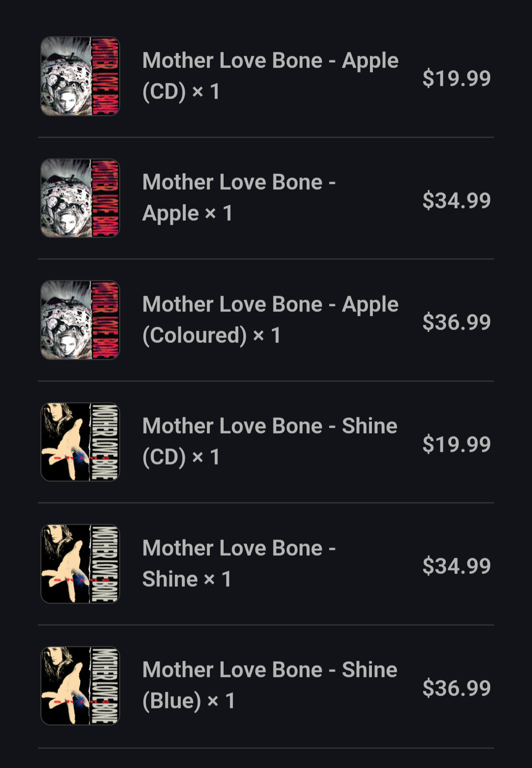Viewport: 532px width, 768px height.
Task: Open Mother Love Bone - Apple (Coloured) item
Action: tap(270, 320)
